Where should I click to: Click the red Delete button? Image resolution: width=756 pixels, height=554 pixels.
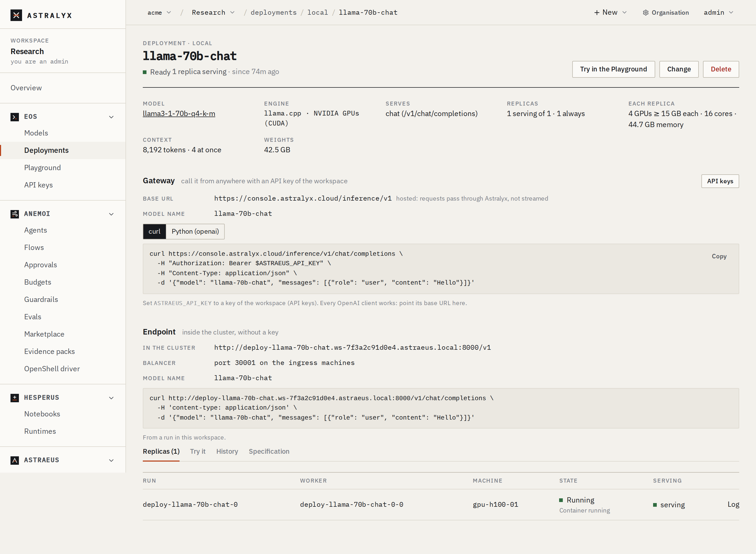coord(721,69)
